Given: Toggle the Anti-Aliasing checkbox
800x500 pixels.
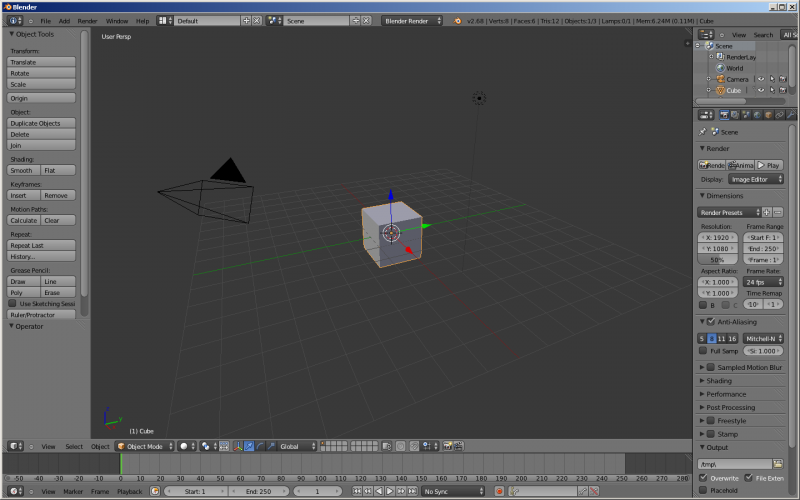Looking at the screenshot, I should point(710,322).
